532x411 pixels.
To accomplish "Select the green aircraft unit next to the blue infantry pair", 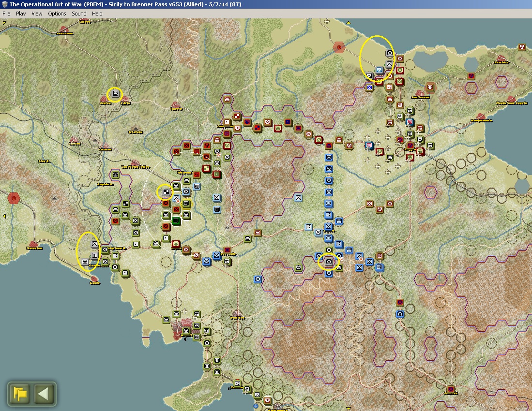I will [227, 262].
